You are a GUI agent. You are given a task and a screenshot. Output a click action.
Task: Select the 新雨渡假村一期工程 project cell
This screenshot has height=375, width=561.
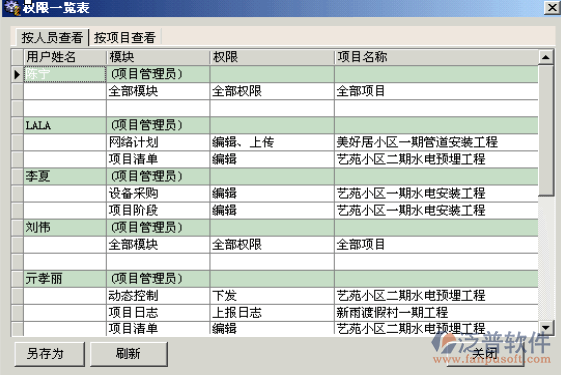436,313
